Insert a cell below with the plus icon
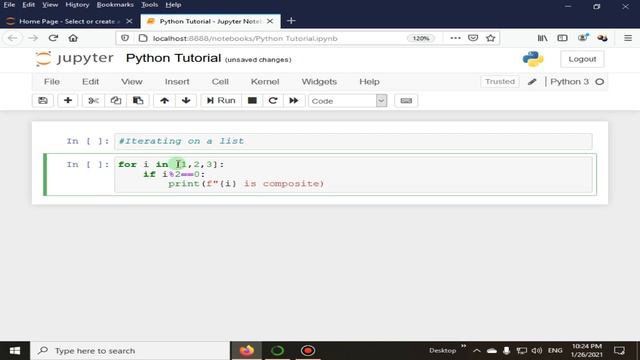 coord(68,100)
